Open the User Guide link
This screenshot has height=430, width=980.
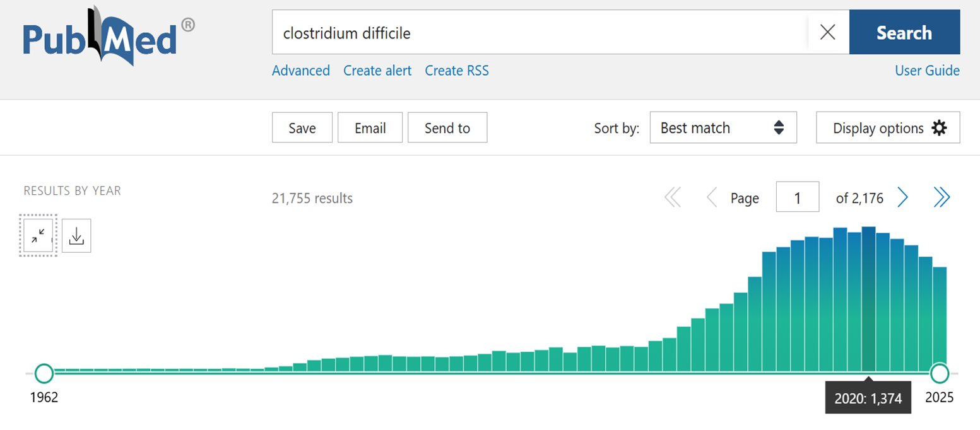[927, 71]
